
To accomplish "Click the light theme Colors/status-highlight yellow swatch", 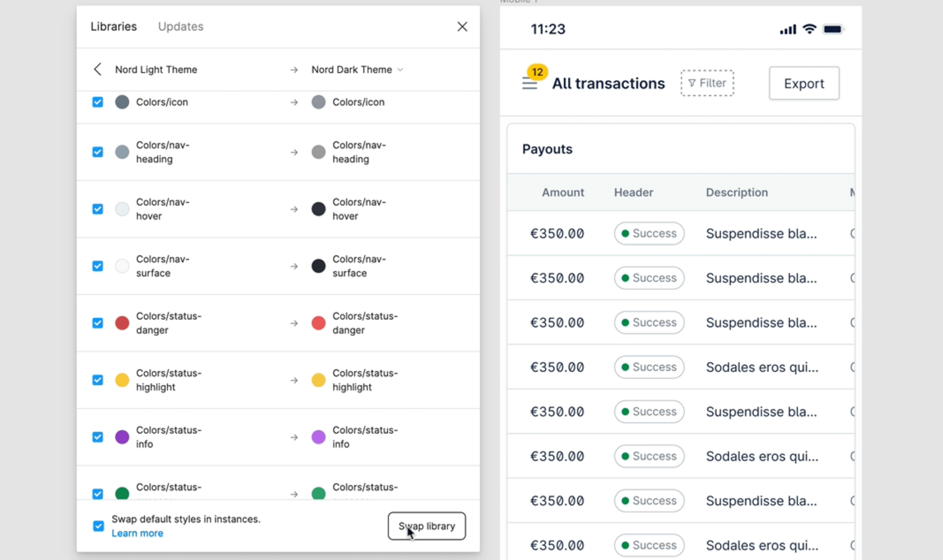I will click(122, 380).
